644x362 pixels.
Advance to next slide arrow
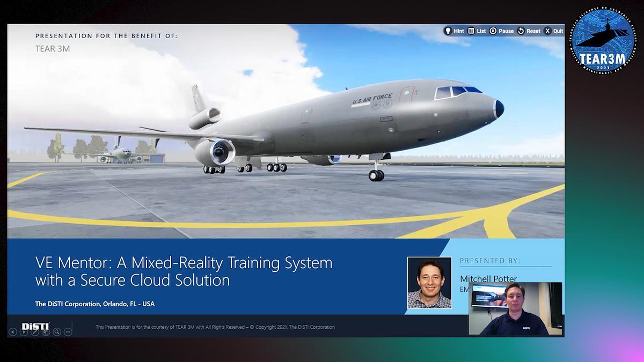[x=24, y=332]
